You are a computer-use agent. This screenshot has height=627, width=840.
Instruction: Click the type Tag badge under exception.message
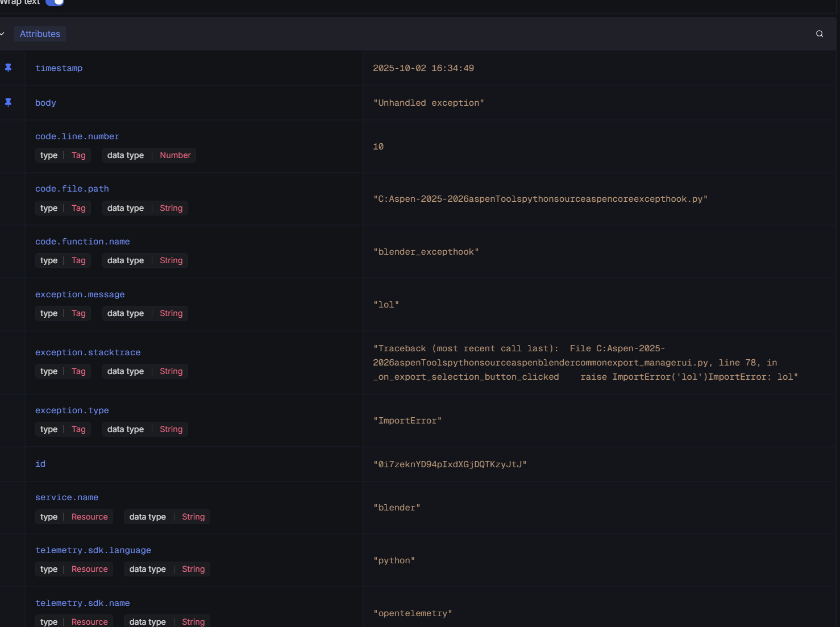pyautogui.click(x=63, y=313)
